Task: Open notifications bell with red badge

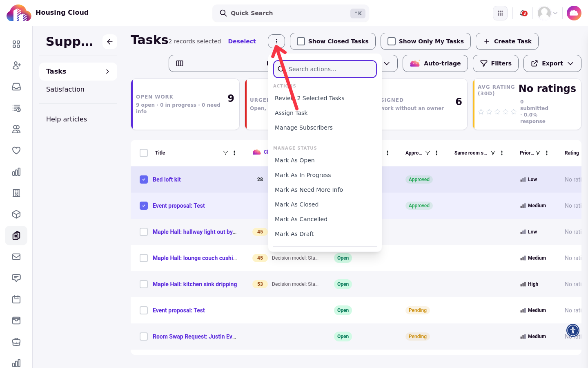Action: tap(523, 13)
